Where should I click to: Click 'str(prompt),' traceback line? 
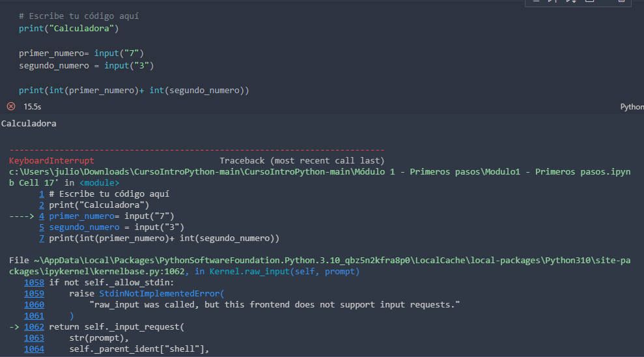[99, 338]
